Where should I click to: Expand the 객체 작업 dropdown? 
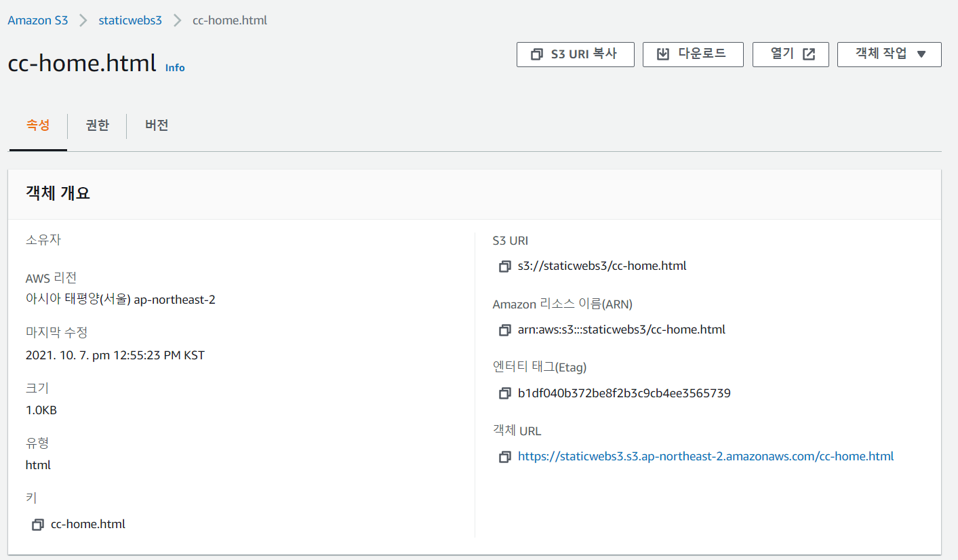click(x=890, y=54)
